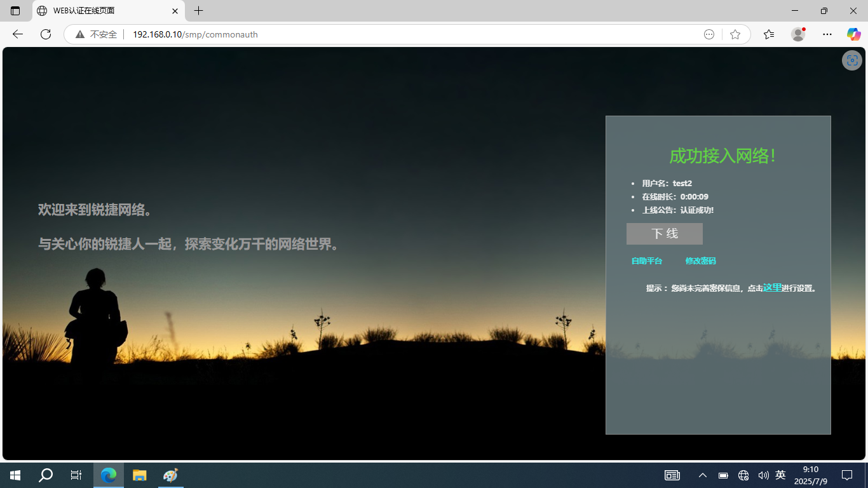Open the Copilot sidebar icon

pyautogui.click(x=853, y=34)
